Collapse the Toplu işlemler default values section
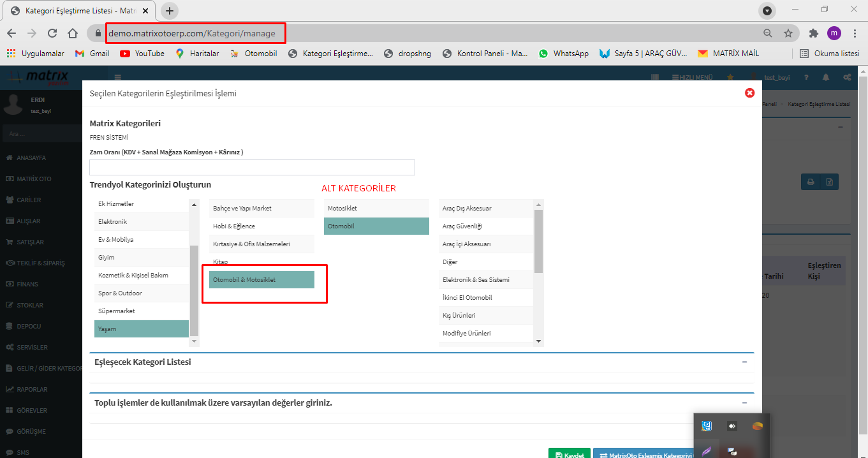 744,403
